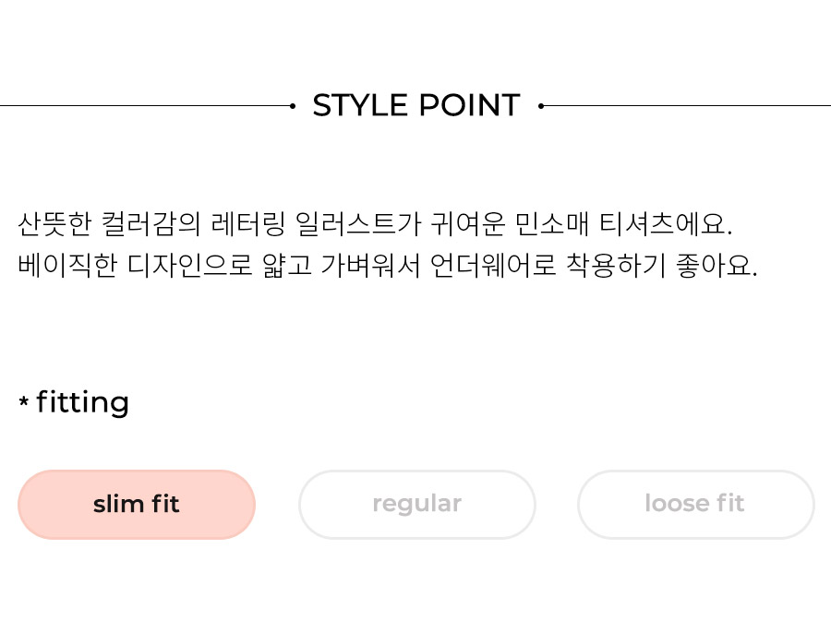Click the word POINT in the heading
Image resolution: width=831 pixels, height=644 pixels.
click(470, 105)
